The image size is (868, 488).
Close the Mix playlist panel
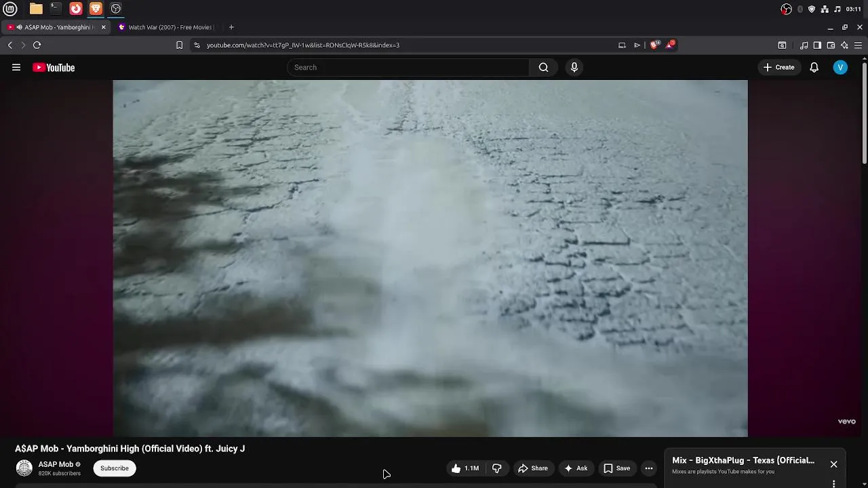(833, 464)
